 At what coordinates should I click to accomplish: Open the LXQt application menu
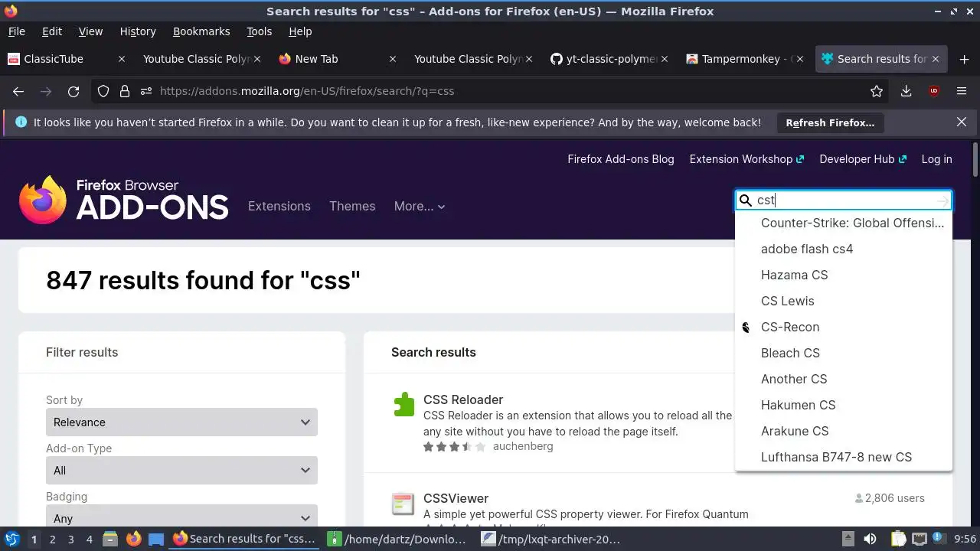coord(11,539)
